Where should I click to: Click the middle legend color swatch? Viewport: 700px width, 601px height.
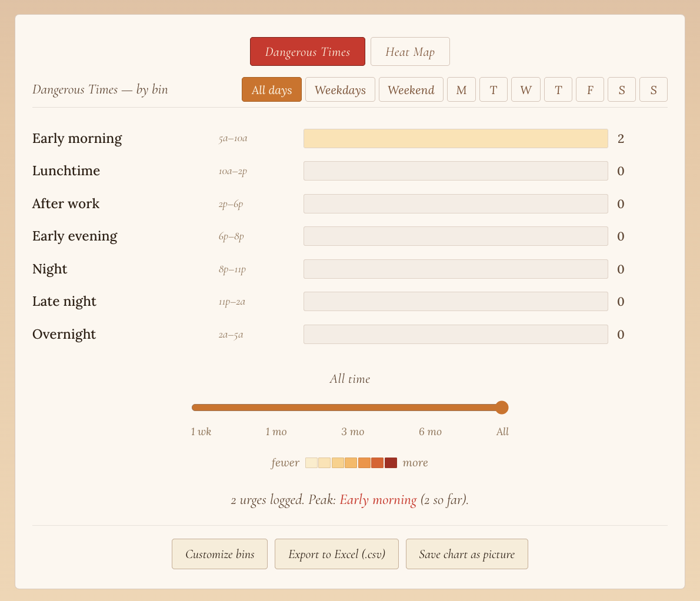[x=351, y=463]
